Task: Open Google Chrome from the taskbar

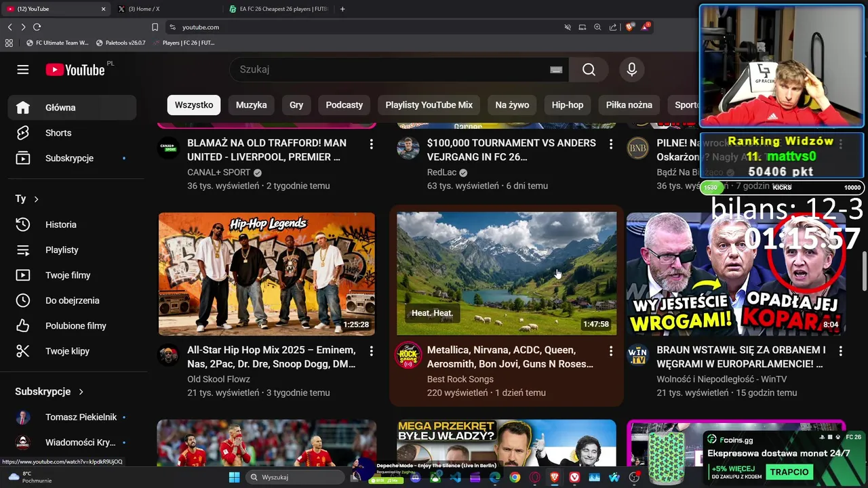Action: (x=515, y=477)
